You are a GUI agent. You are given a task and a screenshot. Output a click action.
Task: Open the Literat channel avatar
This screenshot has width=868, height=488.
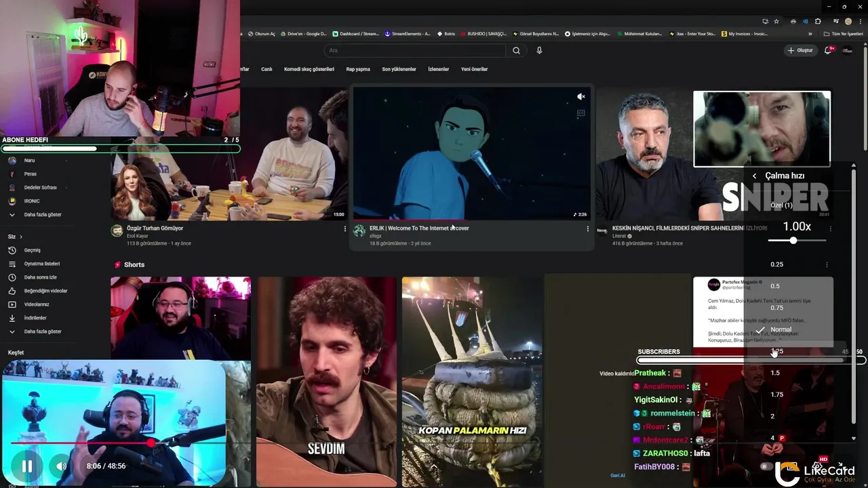click(602, 231)
